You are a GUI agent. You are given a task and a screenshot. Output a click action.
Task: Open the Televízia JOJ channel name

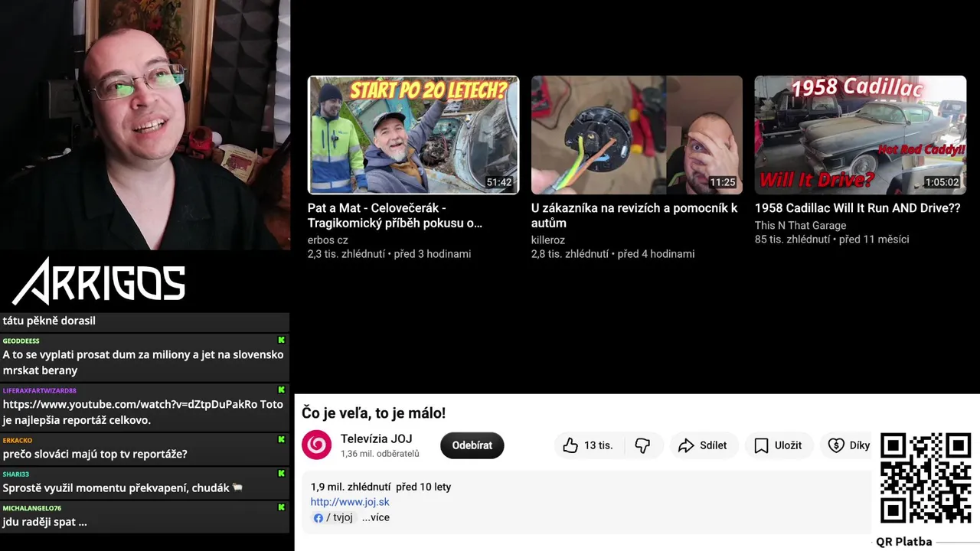click(376, 439)
